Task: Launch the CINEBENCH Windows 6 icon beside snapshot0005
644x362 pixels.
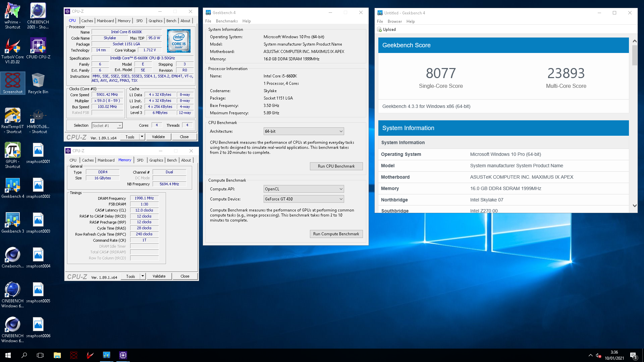Action: [x=13, y=295]
